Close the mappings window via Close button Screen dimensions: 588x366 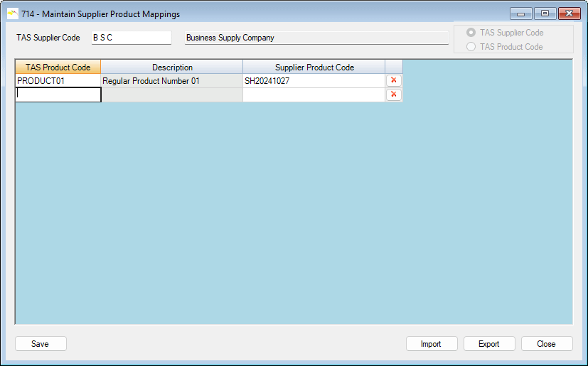pyautogui.click(x=546, y=344)
